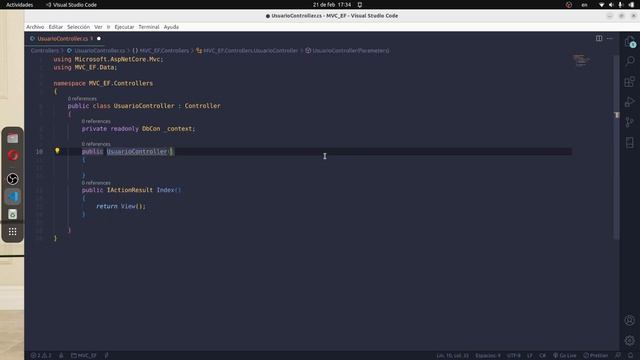Click 'DbCon' type in code
This screenshot has height=360, width=640.
click(151, 129)
